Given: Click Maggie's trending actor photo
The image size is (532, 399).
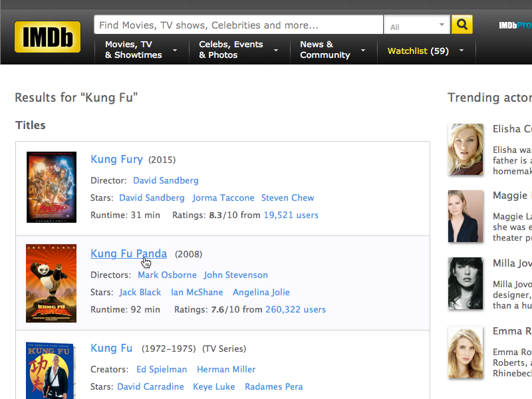Looking at the screenshot, I should tap(465, 216).
